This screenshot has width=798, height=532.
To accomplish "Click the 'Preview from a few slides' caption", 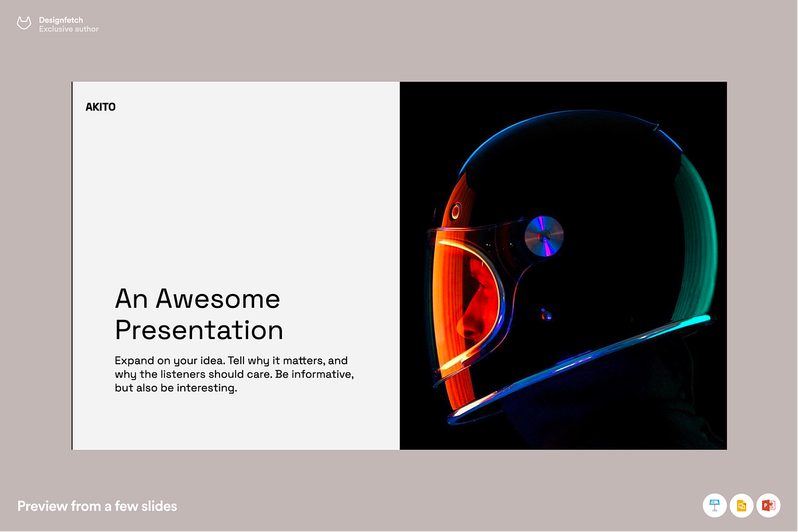I will (97, 506).
